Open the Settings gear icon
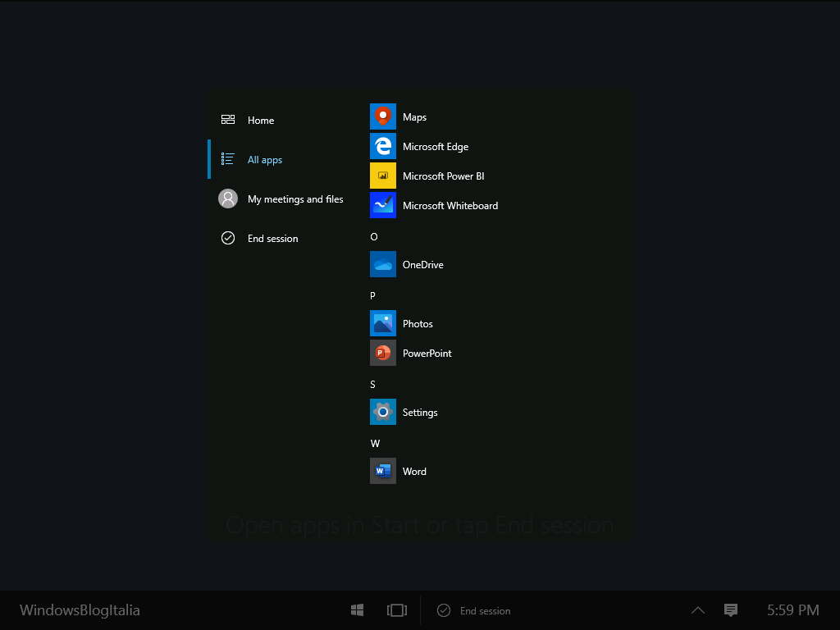The image size is (840, 630). 382,412
